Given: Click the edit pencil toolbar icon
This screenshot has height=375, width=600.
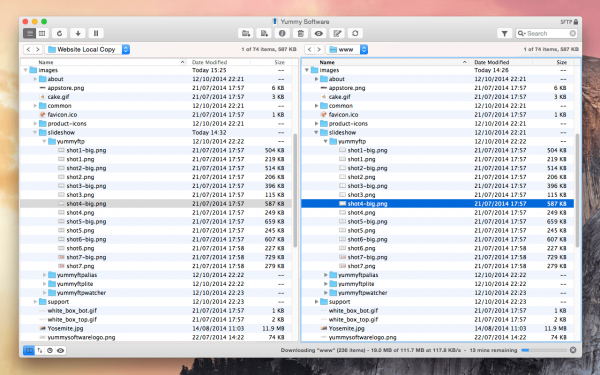Looking at the screenshot, I should (x=337, y=33).
